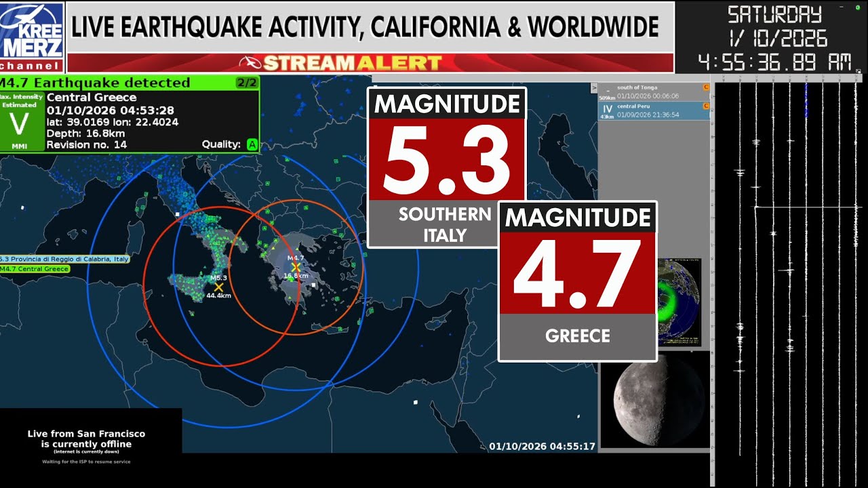Click the 2/2 event counter badge
The width and height of the screenshot is (868, 488).
pyautogui.click(x=247, y=83)
